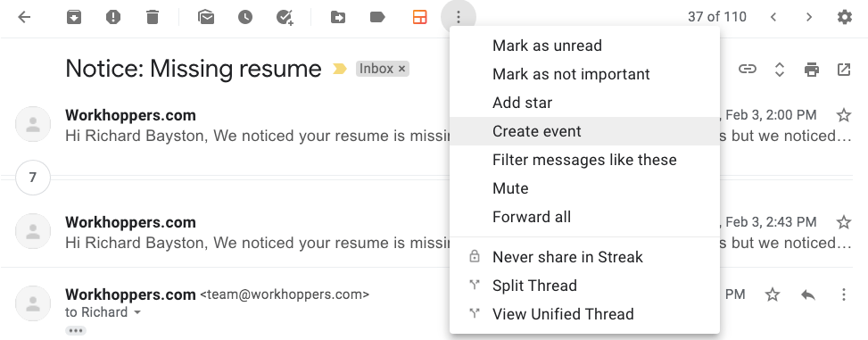Image resolution: width=868 pixels, height=340 pixels.
Task: Snooze the conversation with clock icon
Action: pyautogui.click(x=245, y=17)
